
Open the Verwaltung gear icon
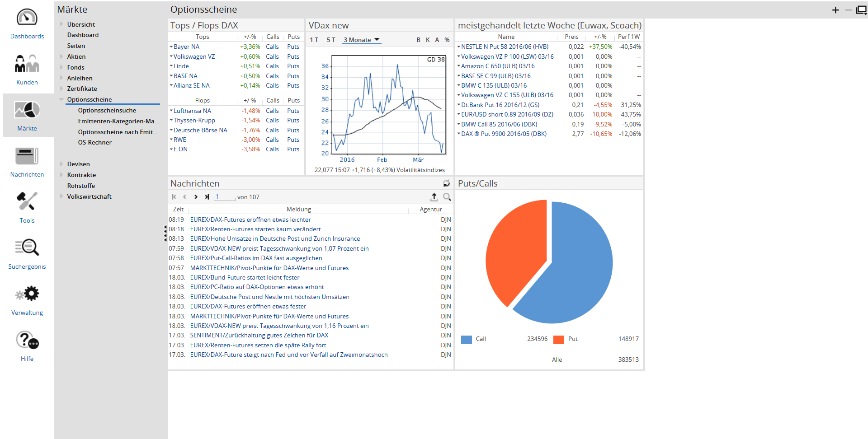[27, 294]
